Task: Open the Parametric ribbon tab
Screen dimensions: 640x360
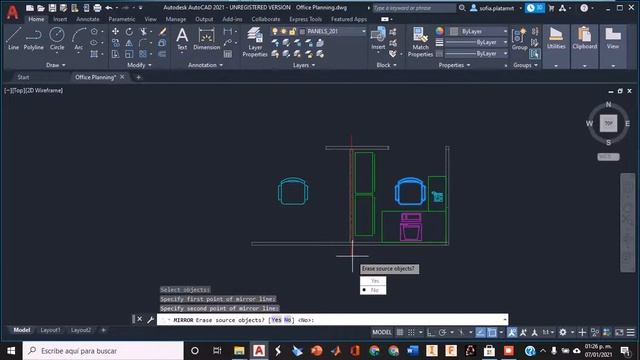Action: pyautogui.click(x=122, y=19)
